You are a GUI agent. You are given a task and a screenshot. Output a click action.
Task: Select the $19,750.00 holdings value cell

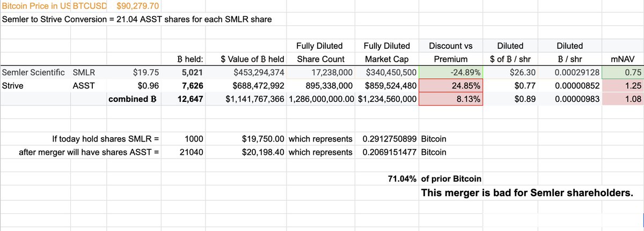(246, 139)
